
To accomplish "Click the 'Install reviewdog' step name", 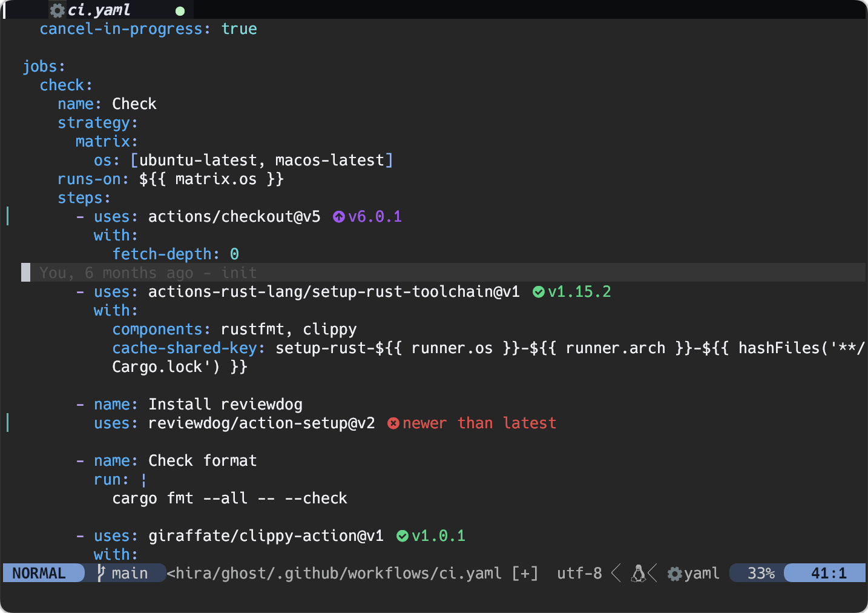I will point(225,405).
